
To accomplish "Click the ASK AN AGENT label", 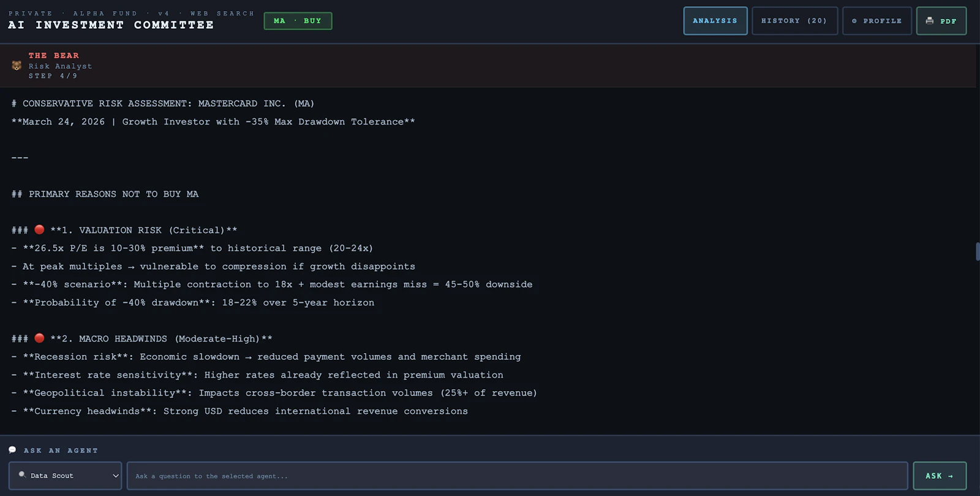I will [61, 451].
